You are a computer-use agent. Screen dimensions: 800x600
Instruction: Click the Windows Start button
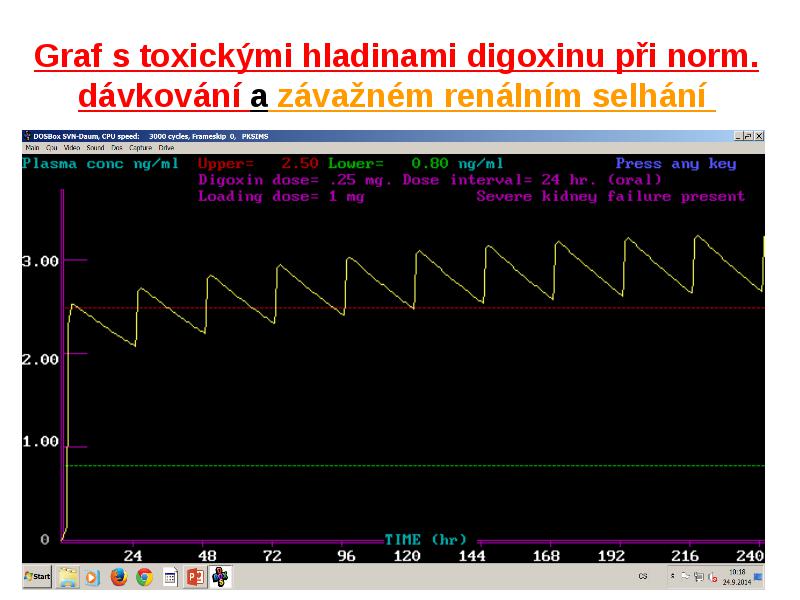pyautogui.click(x=37, y=577)
